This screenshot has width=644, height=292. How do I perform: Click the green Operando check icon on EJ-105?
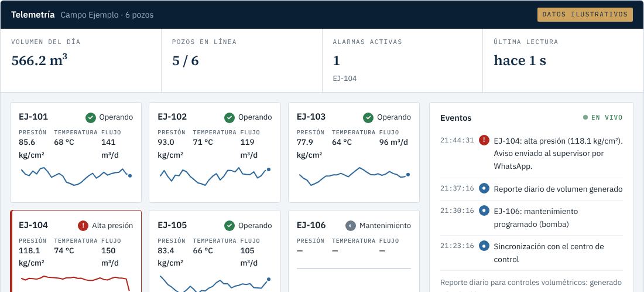coord(229,226)
